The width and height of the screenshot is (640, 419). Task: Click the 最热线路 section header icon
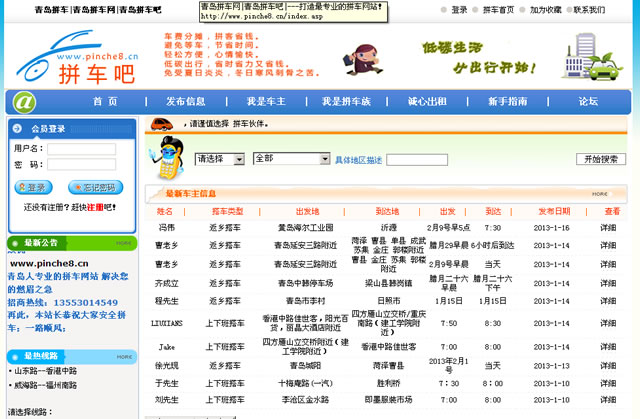point(15,356)
